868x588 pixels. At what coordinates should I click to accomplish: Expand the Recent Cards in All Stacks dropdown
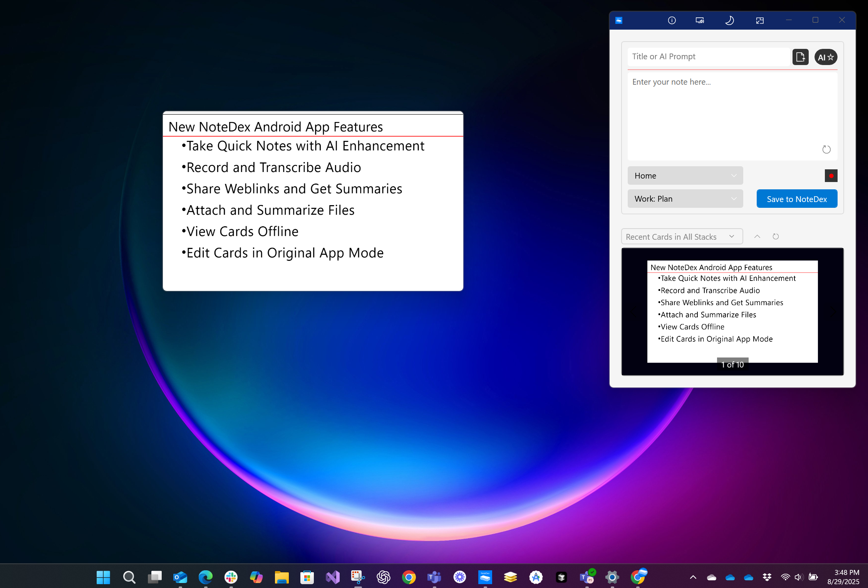682,237
